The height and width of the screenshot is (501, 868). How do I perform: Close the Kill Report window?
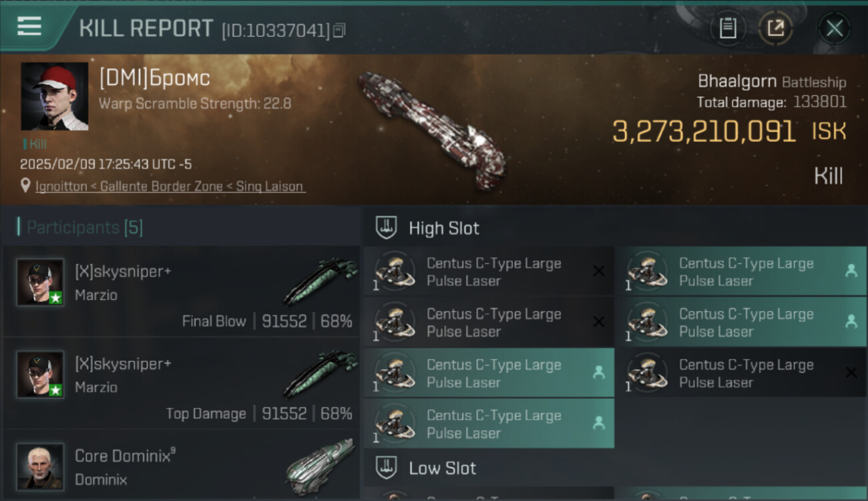[834, 28]
